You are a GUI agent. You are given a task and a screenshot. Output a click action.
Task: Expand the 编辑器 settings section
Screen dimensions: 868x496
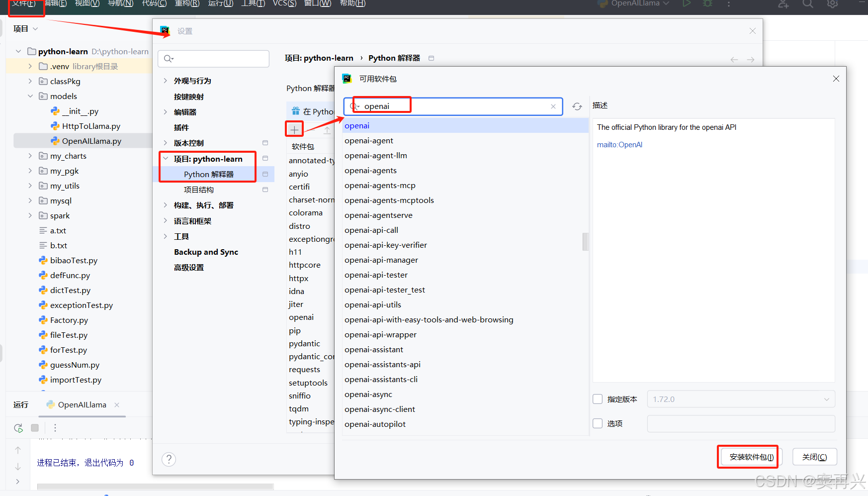[x=166, y=112]
